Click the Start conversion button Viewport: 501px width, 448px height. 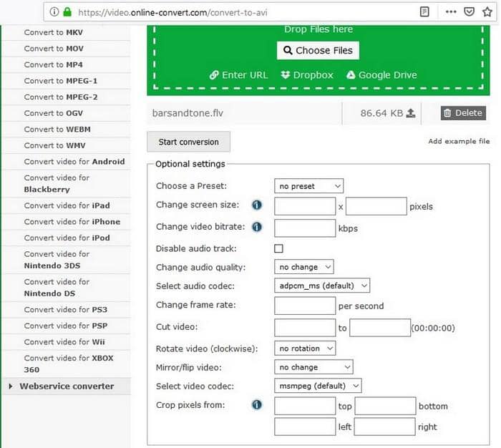coord(188,142)
